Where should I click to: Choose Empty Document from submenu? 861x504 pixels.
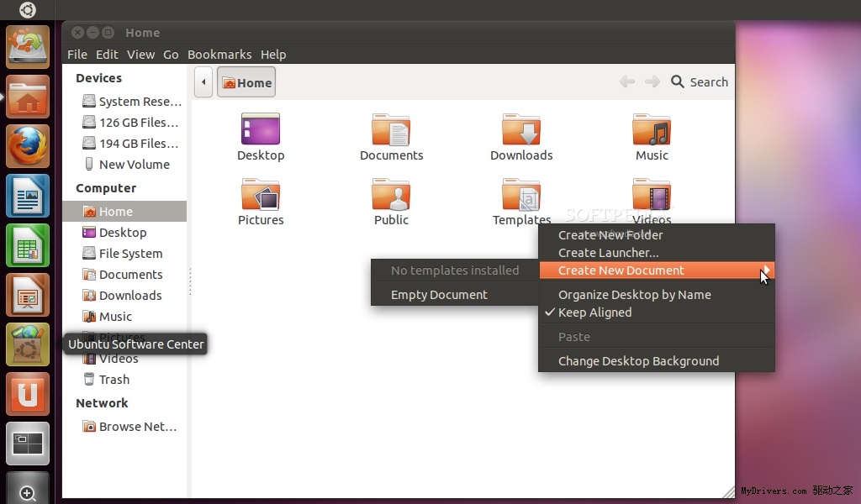(x=439, y=295)
